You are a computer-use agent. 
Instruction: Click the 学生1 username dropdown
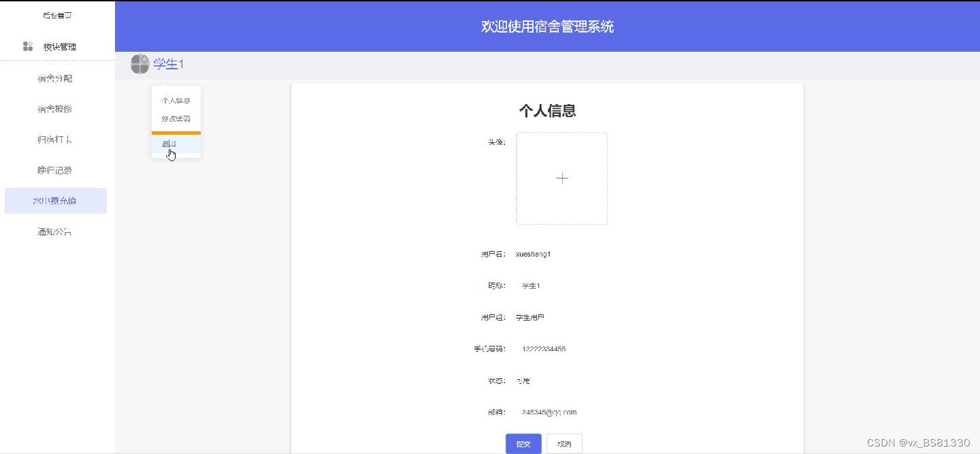click(x=168, y=64)
